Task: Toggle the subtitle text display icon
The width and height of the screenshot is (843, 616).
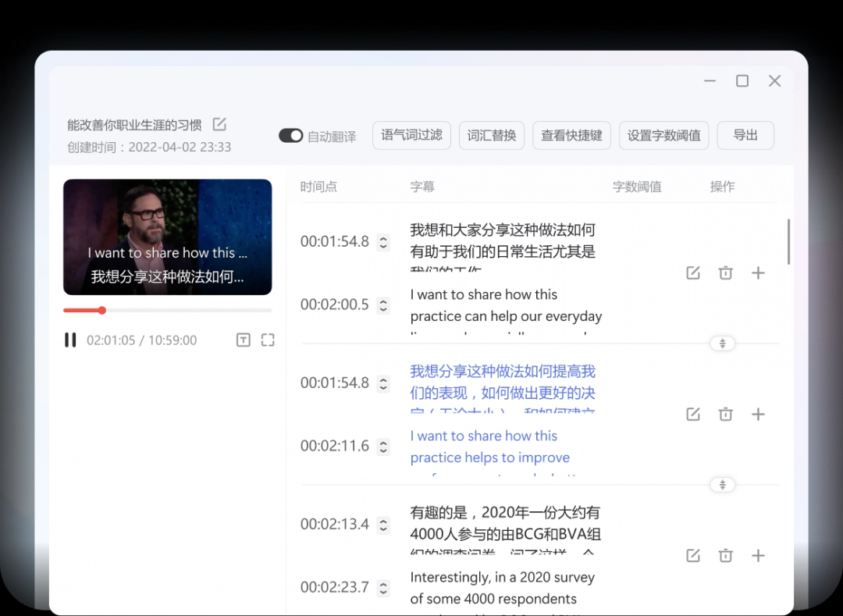Action: click(x=243, y=340)
